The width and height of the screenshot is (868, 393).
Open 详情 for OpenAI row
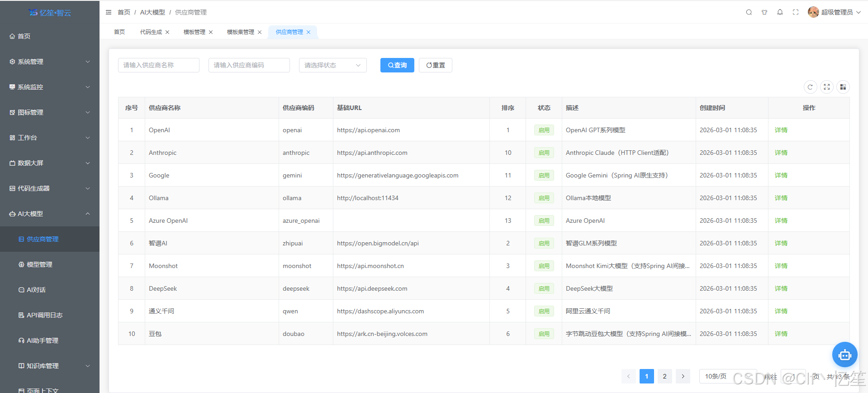(x=781, y=130)
